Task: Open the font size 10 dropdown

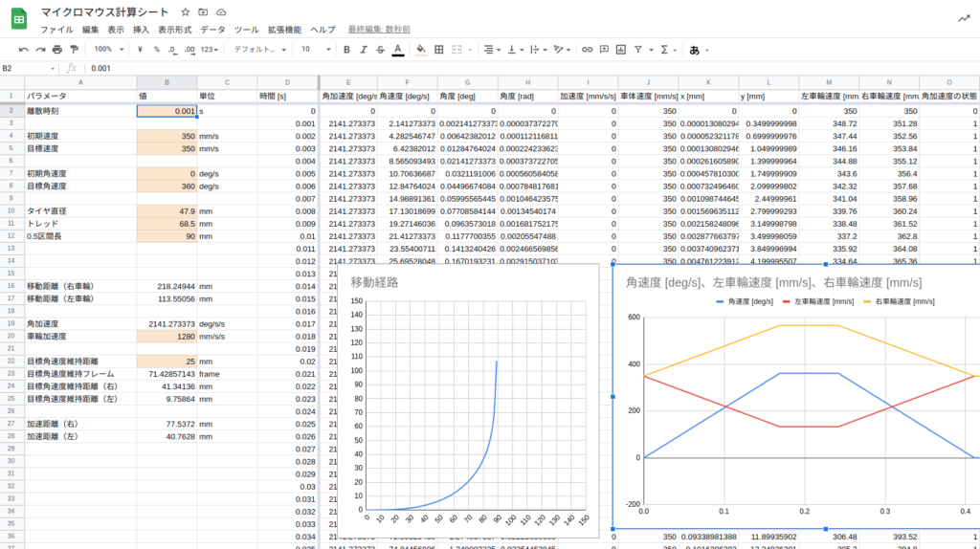Action: click(316, 50)
